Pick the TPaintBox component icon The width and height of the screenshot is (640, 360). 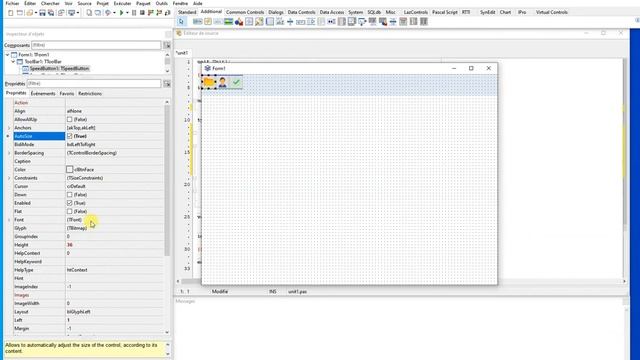point(259,21)
